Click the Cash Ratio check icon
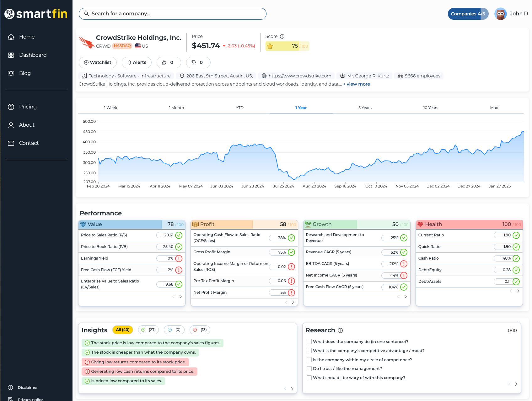 [516, 258]
